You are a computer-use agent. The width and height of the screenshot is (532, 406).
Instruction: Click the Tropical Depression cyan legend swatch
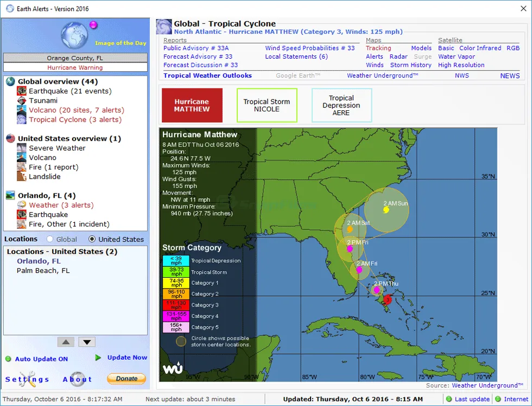click(176, 260)
